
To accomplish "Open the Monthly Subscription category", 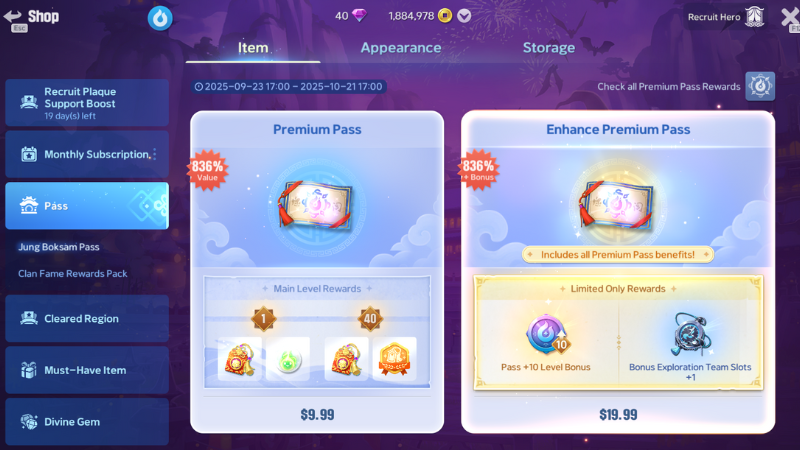I will click(x=87, y=154).
